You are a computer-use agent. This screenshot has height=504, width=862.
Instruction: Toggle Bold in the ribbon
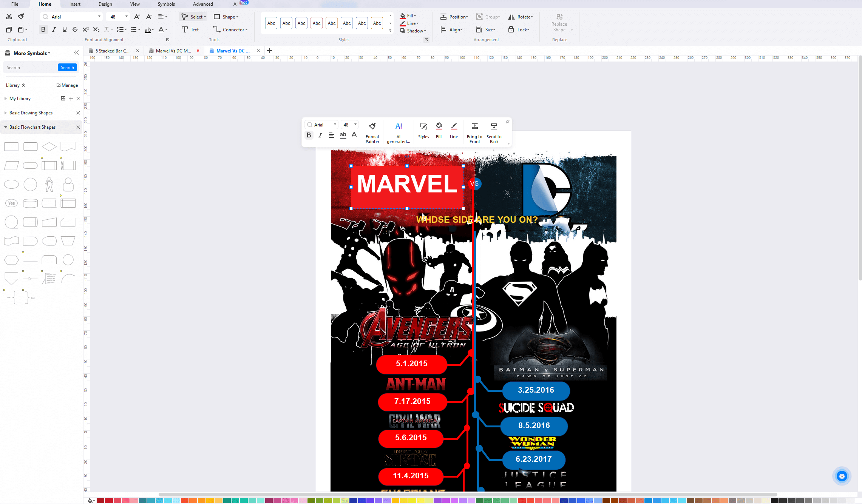tap(43, 29)
